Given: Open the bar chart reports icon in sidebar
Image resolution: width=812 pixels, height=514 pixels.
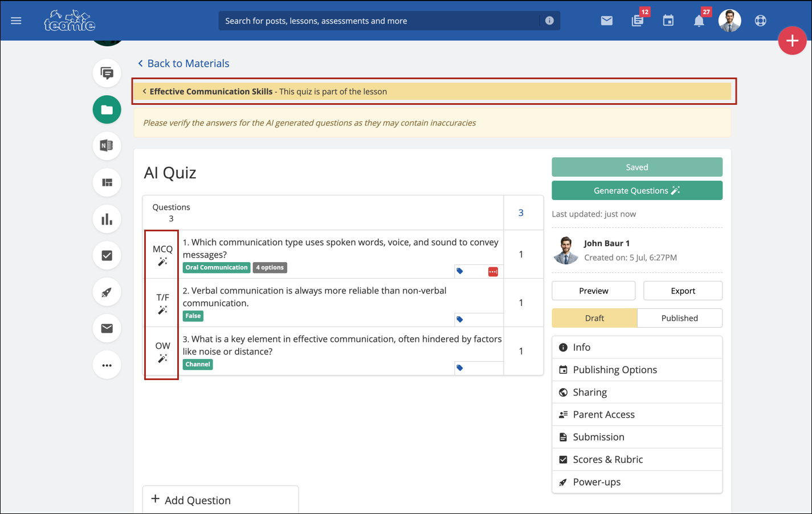Looking at the screenshot, I should 107,219.
